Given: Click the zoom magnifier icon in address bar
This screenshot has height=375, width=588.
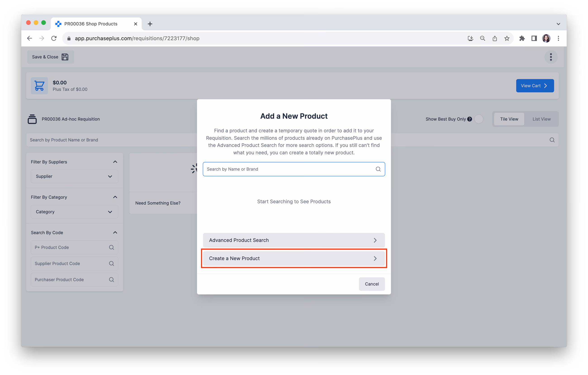Looking at the screenshot, I should point(483,38).
